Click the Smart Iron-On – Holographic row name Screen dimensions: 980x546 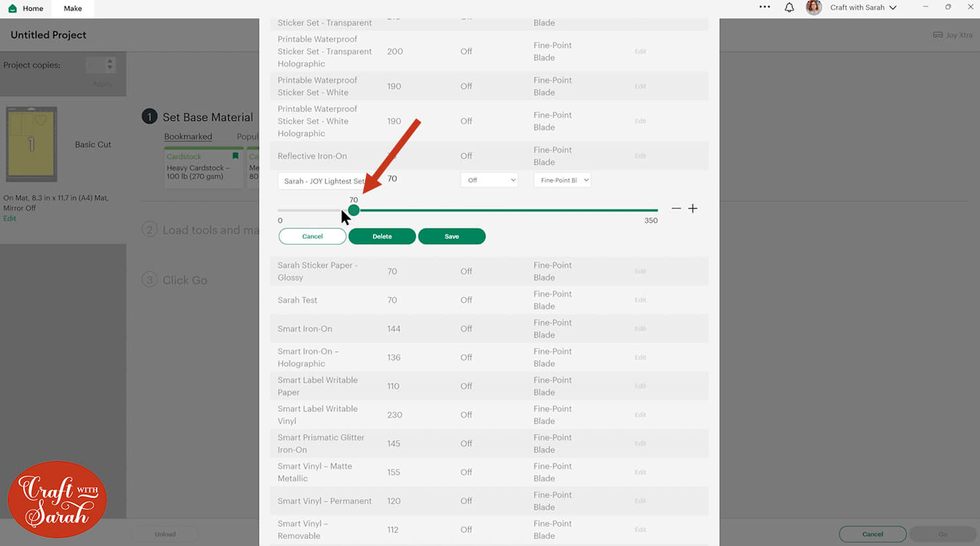[x=308, y=358]
